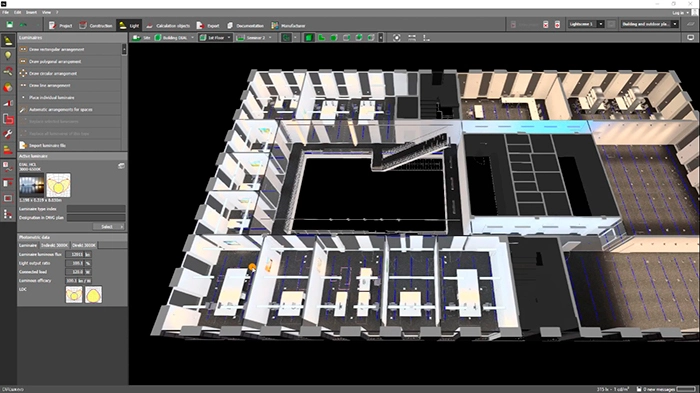Click the active luminaire photo thumbnail
The height and width of the screenshot is (393, 700).
coord(32,185)
